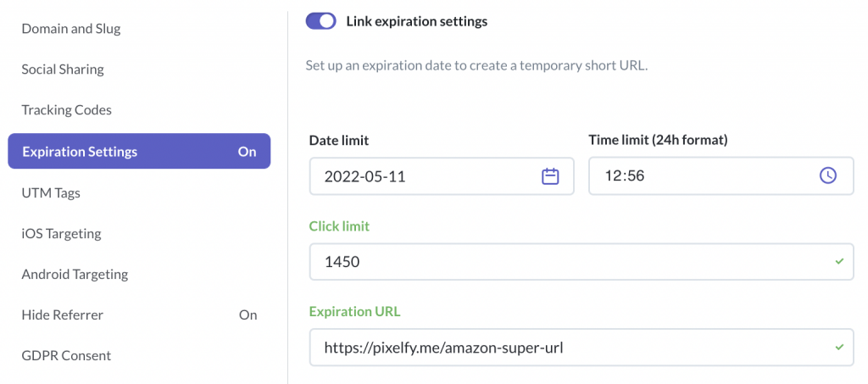Viewport: 868px width, 384px height.
Task: Click the Date limit field showing 2022-05-11
Action: [x=441, y=176]
